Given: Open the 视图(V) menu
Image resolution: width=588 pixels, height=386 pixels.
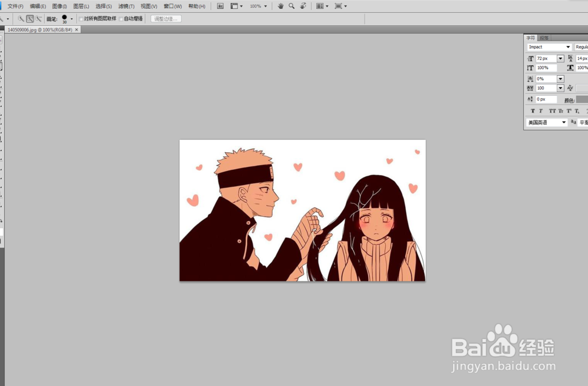Looking at the screenshot, I should coord(149,6).
